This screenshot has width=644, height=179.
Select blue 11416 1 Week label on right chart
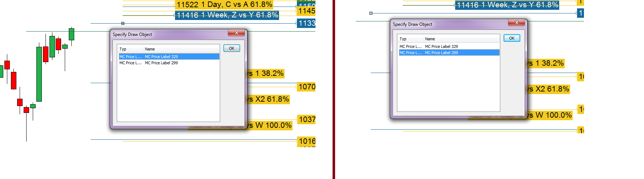[x=507, y=5]
